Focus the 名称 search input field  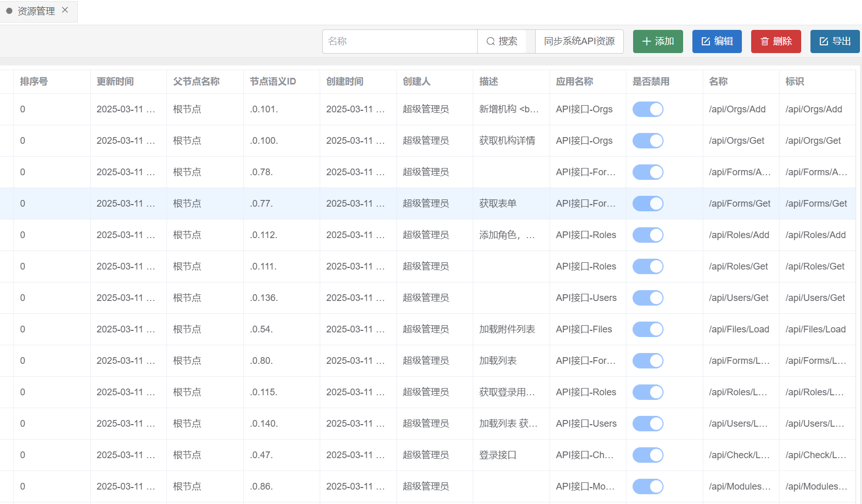coord(400,41)
